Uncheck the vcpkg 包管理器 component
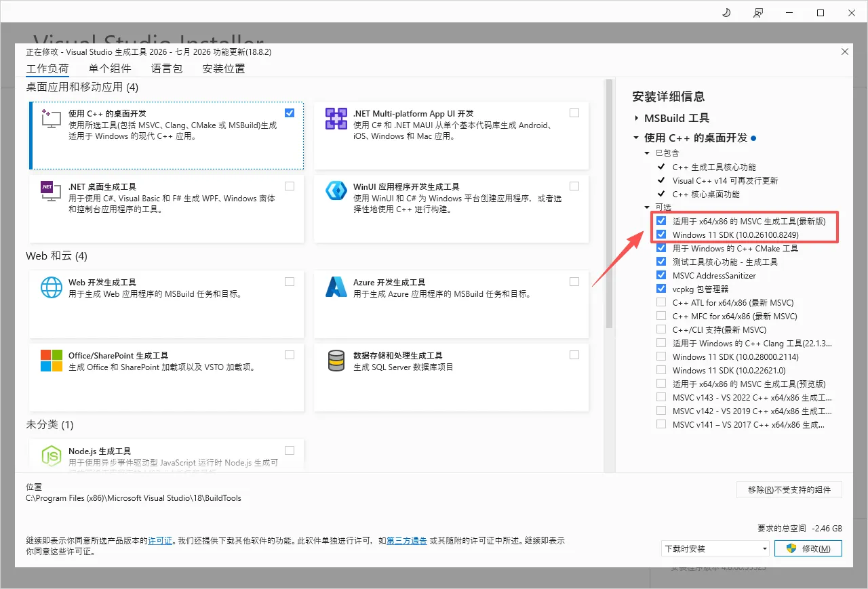868x589 pixels. 661,289
